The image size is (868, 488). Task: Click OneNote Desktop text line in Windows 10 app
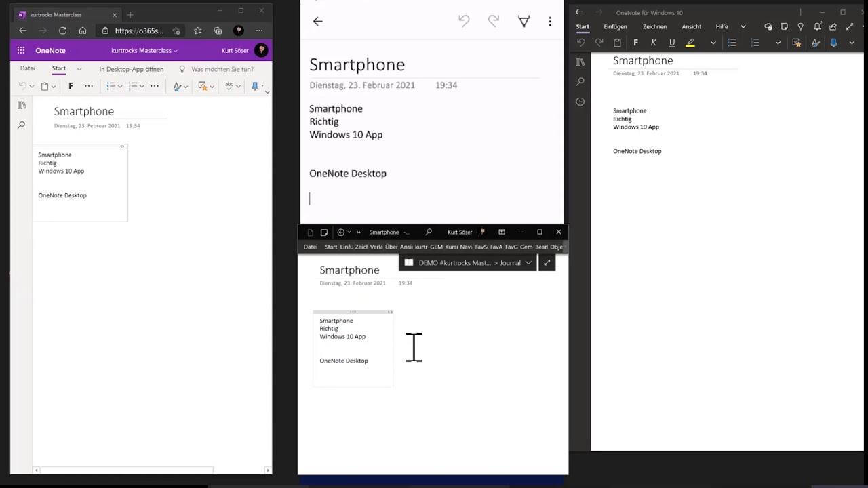point(637,151)
